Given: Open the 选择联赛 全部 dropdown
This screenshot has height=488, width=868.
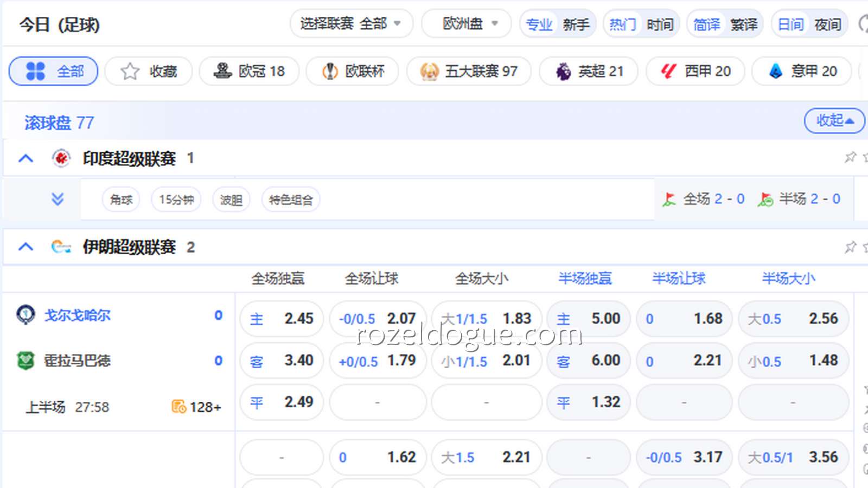Looking at the screenshot, I should click(x=352, y=24).
